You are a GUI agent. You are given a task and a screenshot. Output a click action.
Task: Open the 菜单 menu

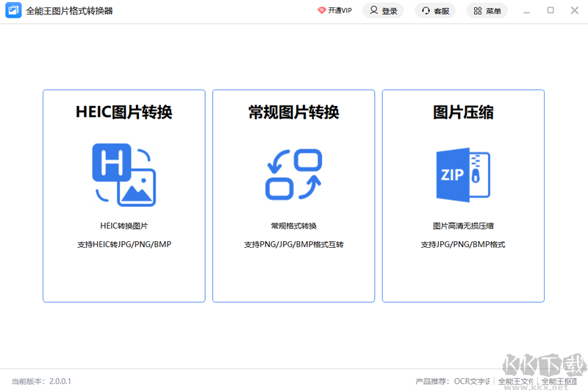pyautogui.click(x=487, y=11)
